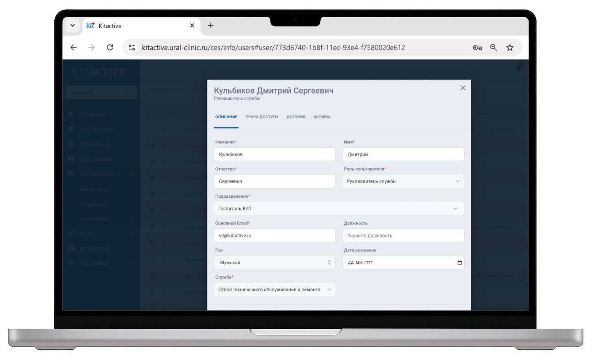Open the Подразделение dropdown
This screenshot has width=593, height=364.
click(x=339, y=208)
